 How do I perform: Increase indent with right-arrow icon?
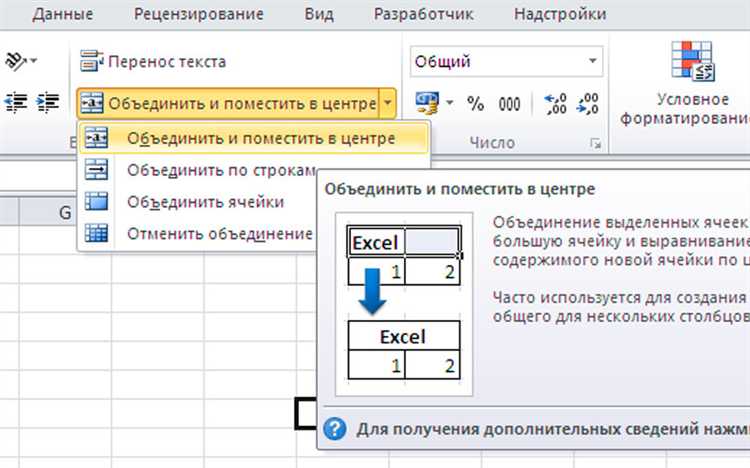(47, 102)
